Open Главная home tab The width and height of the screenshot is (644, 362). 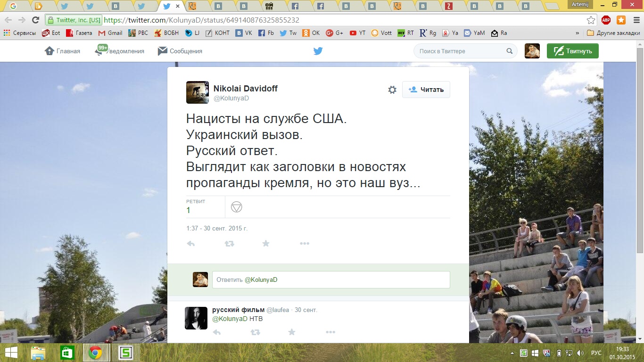coord(62,51)
